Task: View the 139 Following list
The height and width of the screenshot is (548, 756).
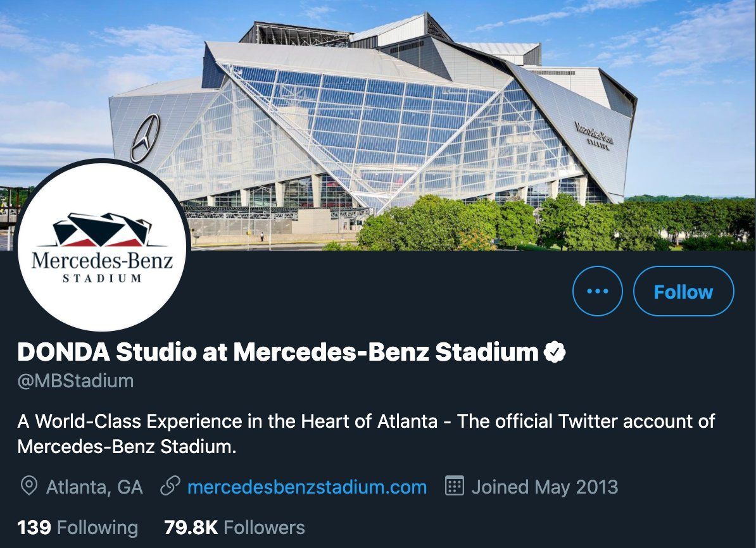Action: (x=77, y=527)
